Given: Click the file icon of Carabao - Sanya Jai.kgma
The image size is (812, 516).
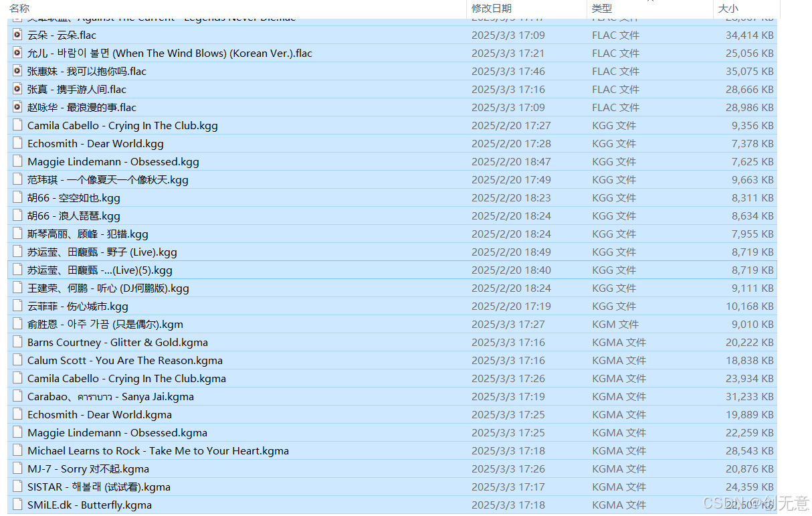Looking at the screenshot, I should pos(17,396).
